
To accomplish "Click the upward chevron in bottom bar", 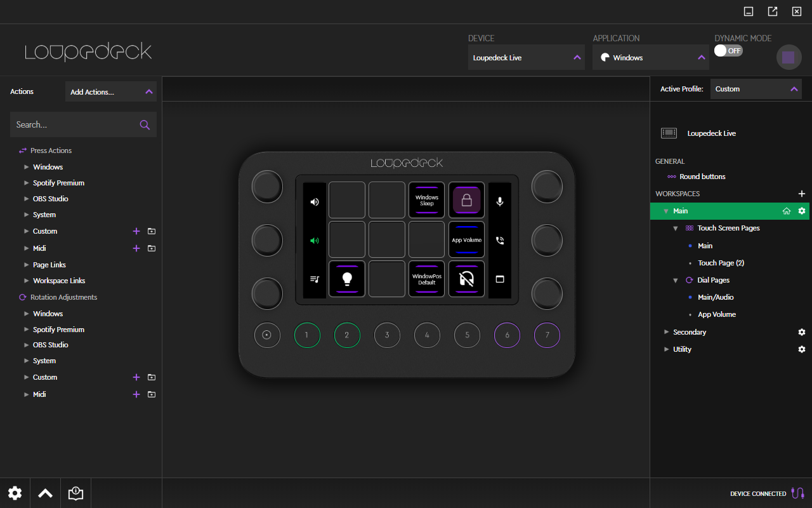I will point(45,493).
